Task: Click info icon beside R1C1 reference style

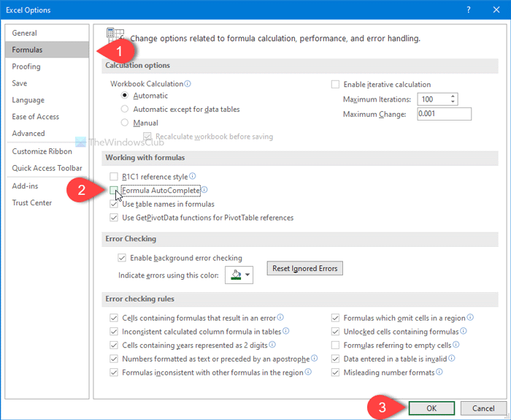Action: 193,176
